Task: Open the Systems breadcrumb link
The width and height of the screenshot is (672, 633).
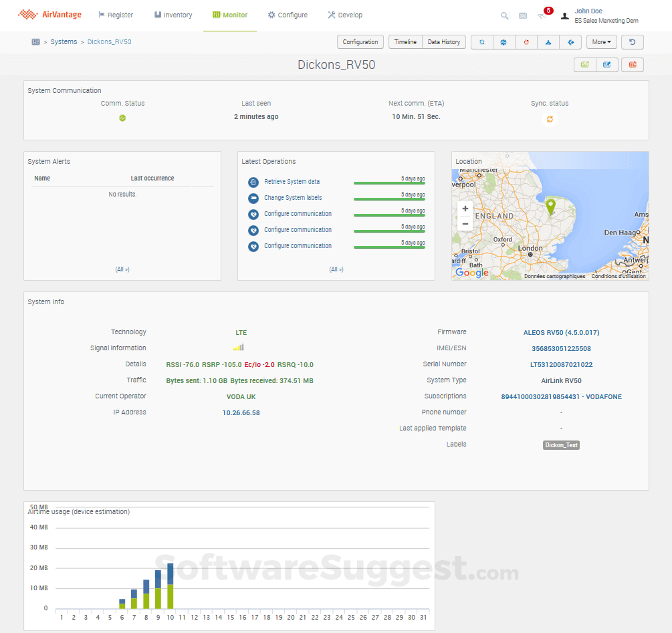Action: point(64,42)
